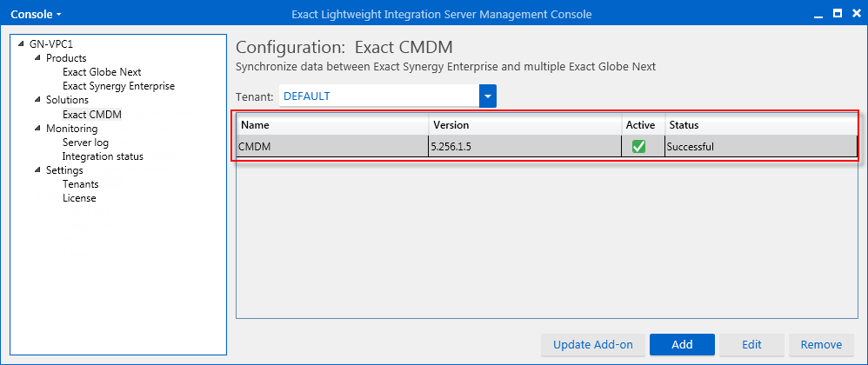Collapse the Solutions tree node arrow
Viewport: 868px width, 365px height.
coord(37,100)
